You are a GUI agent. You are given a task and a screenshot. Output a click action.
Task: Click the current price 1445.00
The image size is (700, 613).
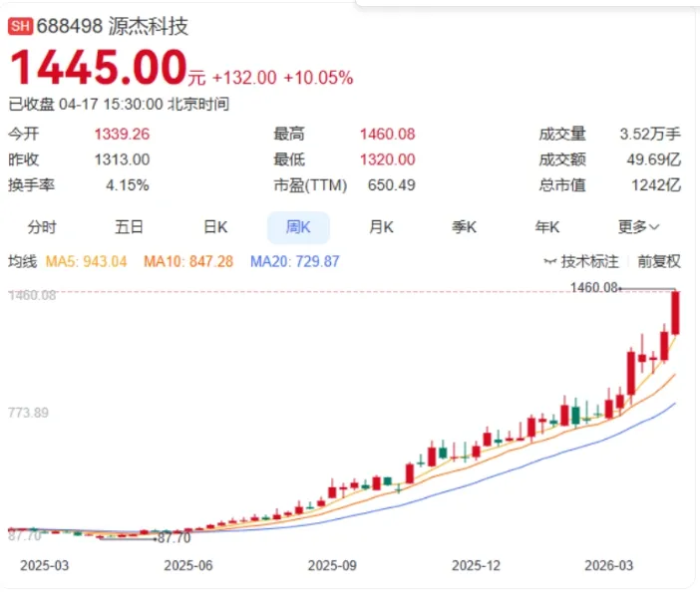98,68
